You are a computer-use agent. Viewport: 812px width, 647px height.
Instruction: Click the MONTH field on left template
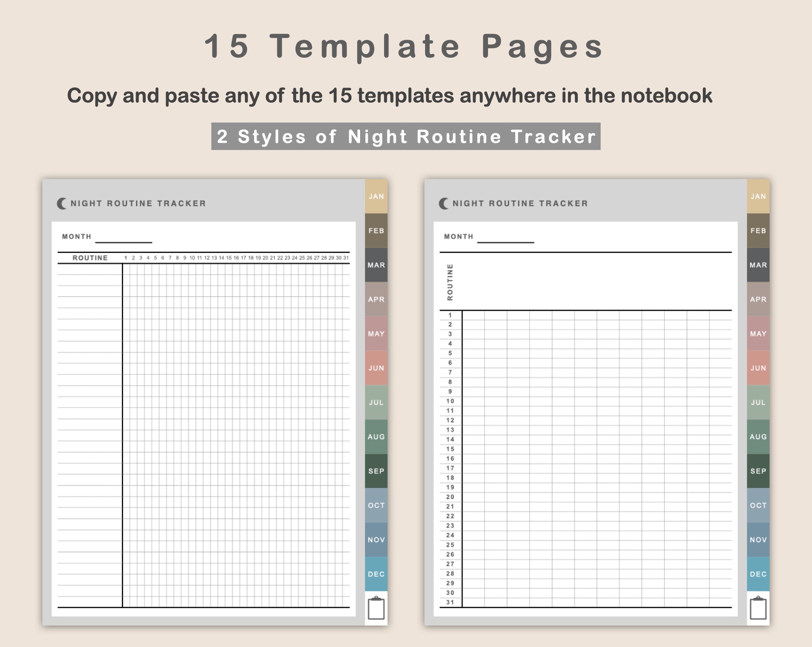point(124,238)
